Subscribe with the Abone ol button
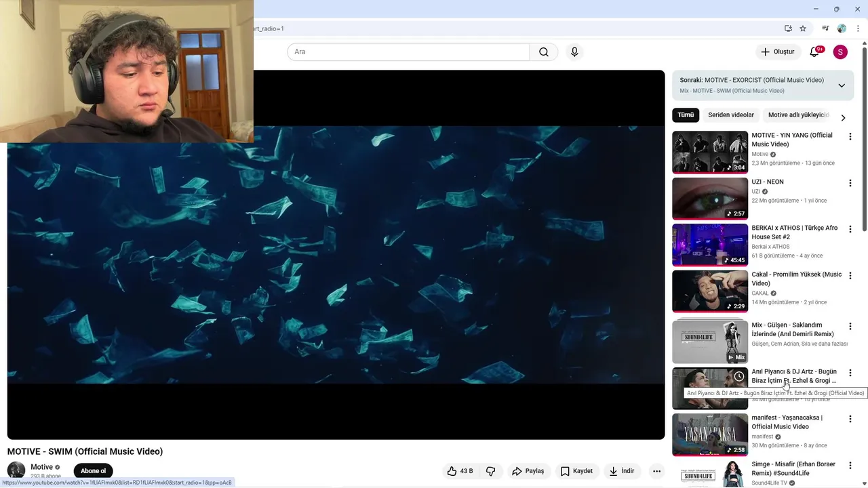This screenshot has width=868, height=488. [x=94, y=471]
